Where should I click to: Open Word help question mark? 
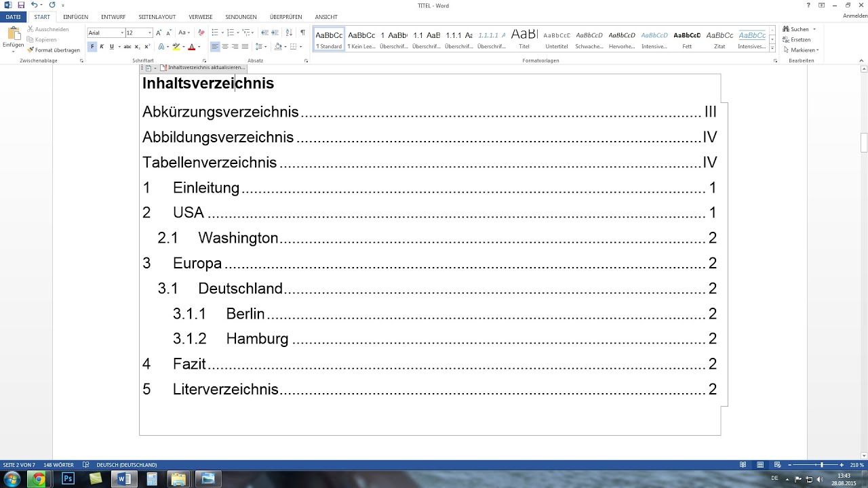(x=808, y=5)
